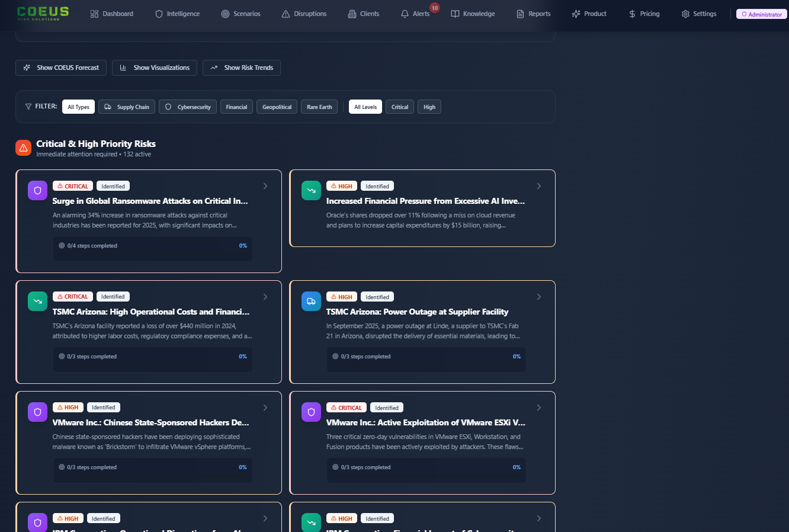Click the HIGH badge on Excessive AI Investment card

tap(342, 186)
